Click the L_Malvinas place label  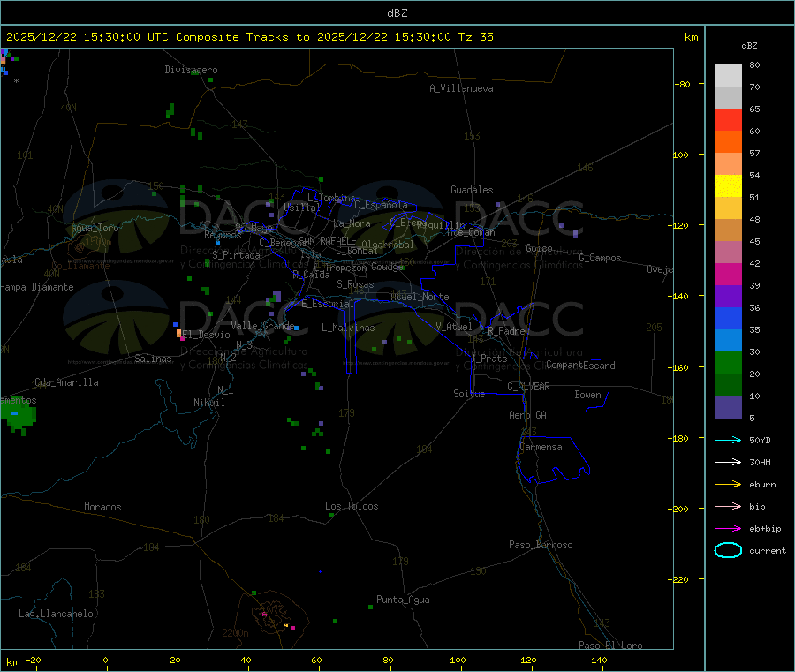coord(348,328)
